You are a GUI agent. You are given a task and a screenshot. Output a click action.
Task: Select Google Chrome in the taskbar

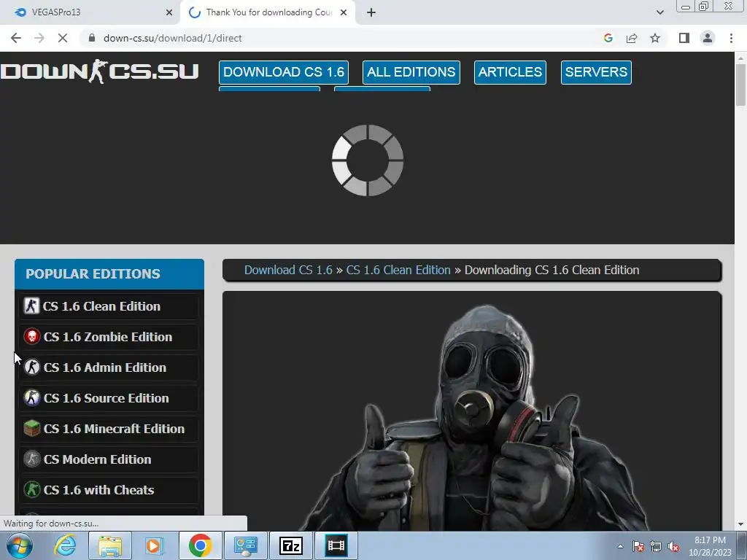point(200,545)
